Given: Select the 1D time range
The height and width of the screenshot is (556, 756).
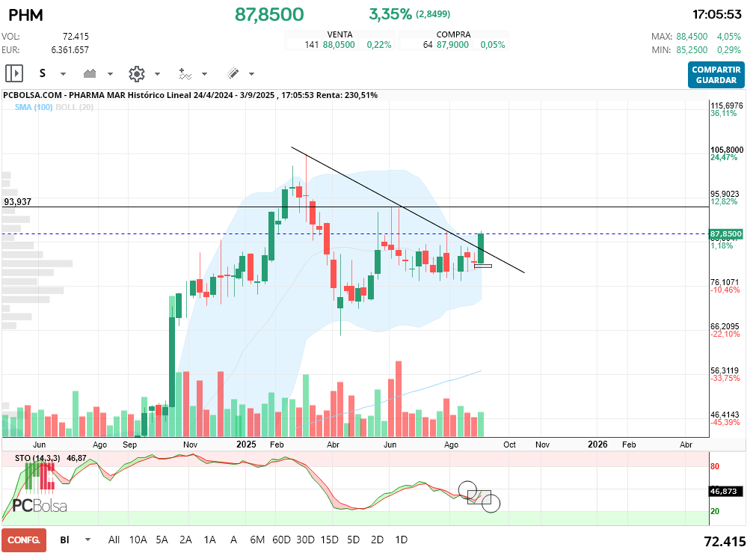Looking at the screenshot, I should click(401, 540).
